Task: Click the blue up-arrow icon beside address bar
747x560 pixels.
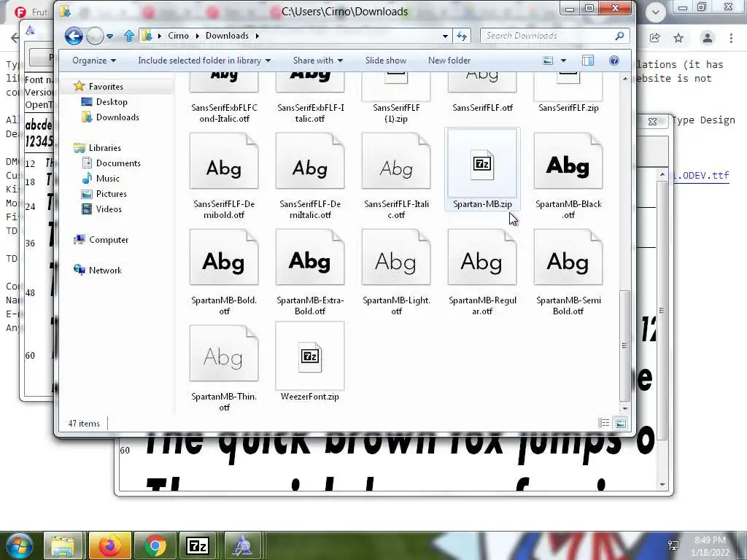Action: tap(128, 36)
